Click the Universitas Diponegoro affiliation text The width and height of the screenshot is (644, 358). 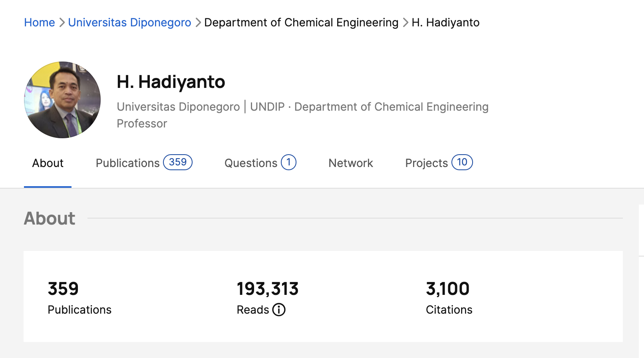pos(178,107)
